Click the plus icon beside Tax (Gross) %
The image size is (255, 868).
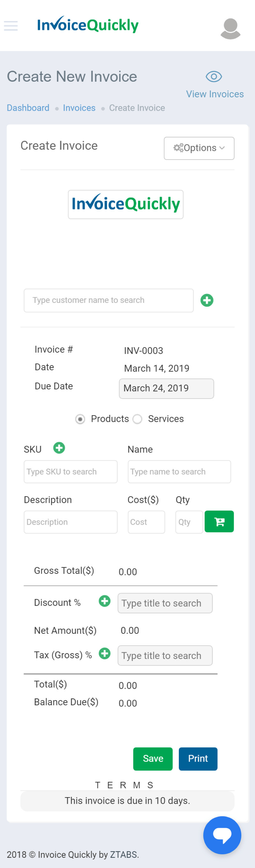coord(105,653)
